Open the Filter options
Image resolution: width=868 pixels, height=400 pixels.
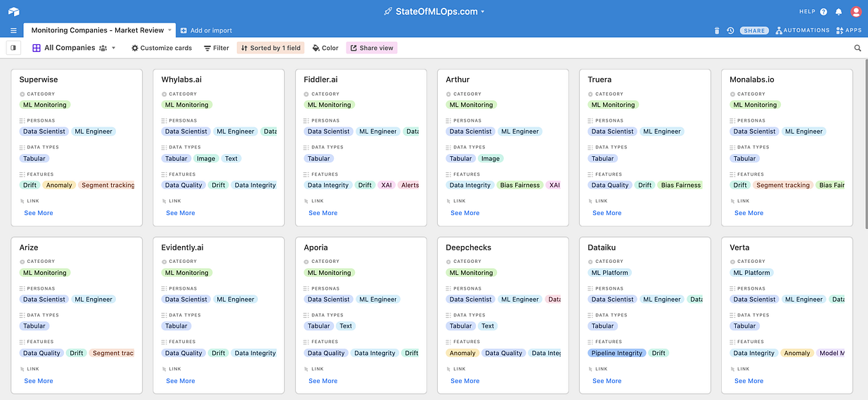pyautogui.click(x=216, y=48)
